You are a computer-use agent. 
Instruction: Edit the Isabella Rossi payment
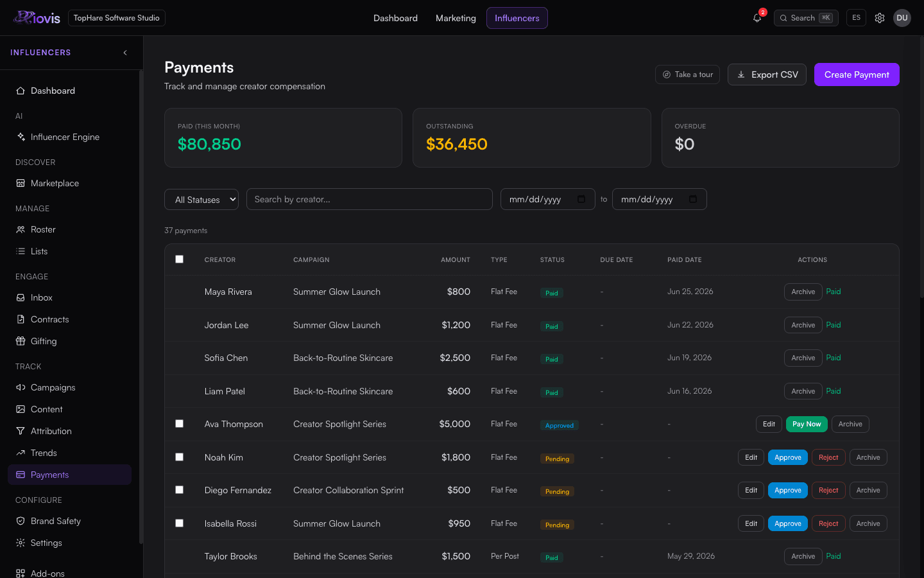coord(751,523)
